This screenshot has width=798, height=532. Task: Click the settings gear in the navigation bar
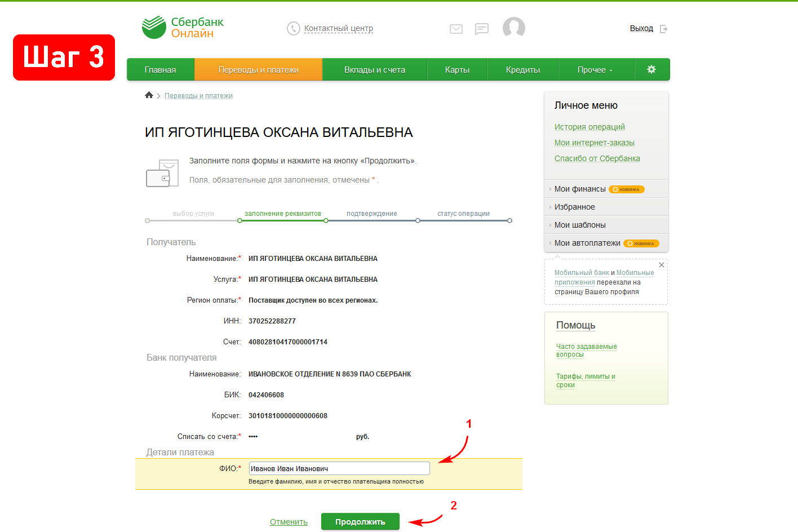click(x=651, y=69)
